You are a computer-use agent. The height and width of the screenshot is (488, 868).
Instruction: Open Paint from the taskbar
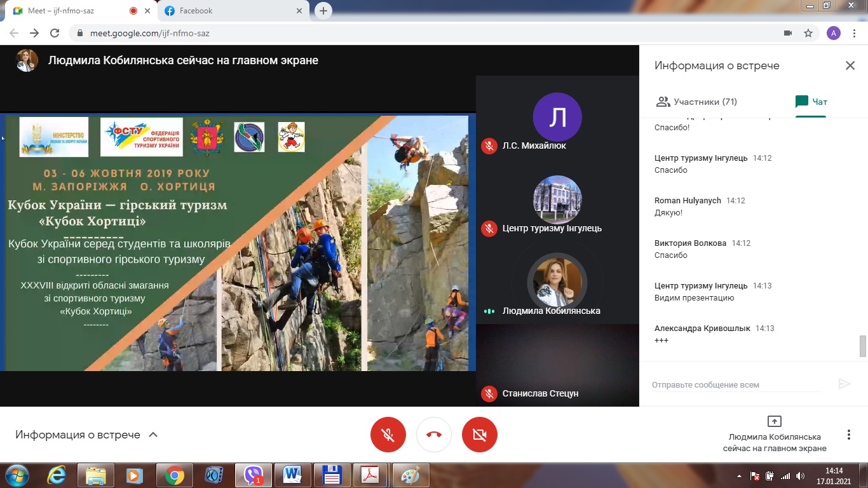click(411, 475)
